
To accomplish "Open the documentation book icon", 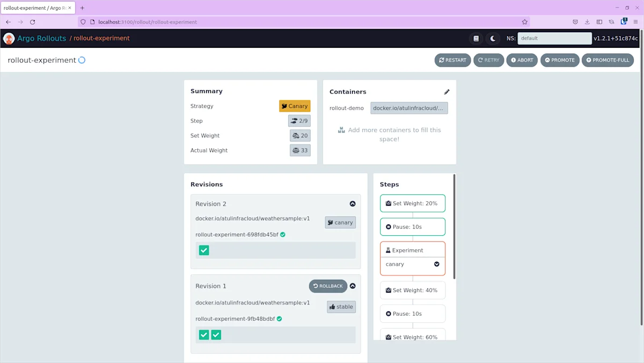I will coord(476,38).
